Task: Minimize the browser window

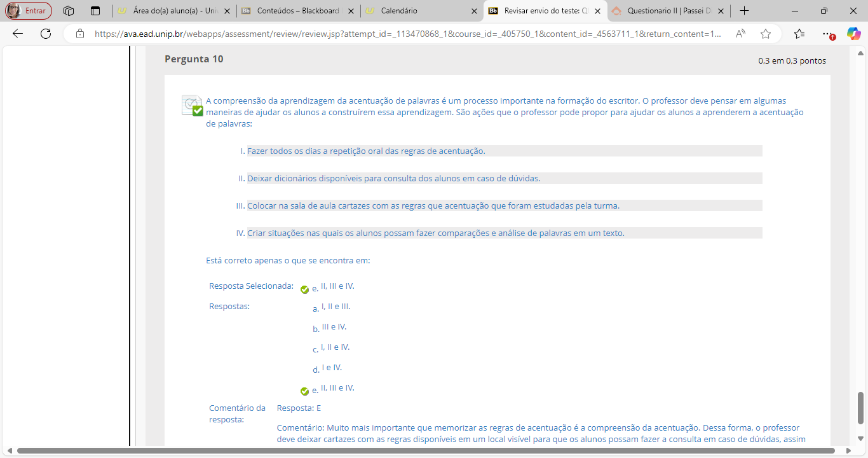Action: [795, 11]
